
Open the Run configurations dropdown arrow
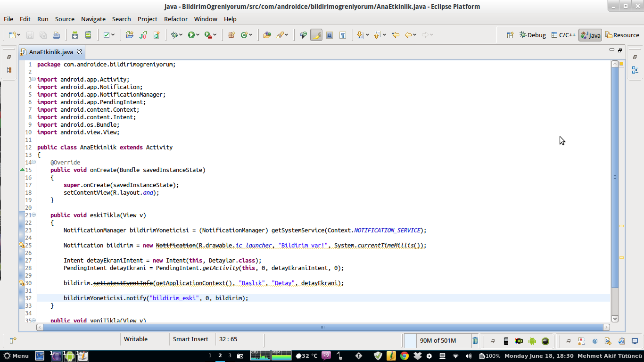click(198, 35)
